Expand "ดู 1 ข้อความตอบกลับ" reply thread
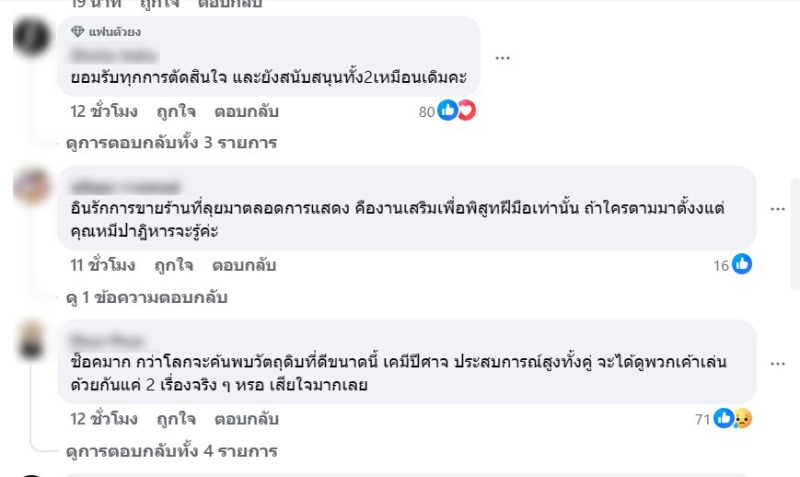Viewport: 800px width, 477px height. (x=147, y=297)
